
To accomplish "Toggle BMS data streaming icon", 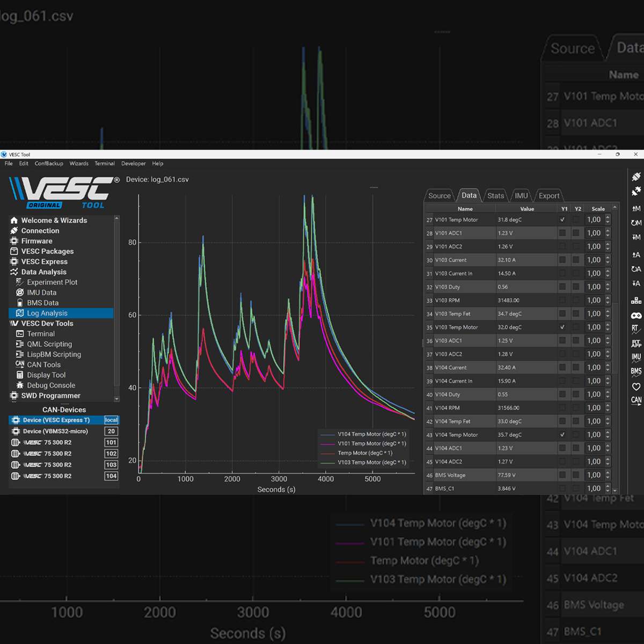I will [636, 372].
